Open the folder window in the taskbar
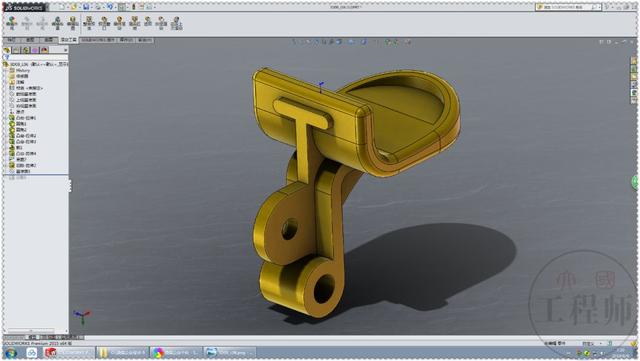Image resolution: width=640 pixels, height=361 pixels. point(122,352)
